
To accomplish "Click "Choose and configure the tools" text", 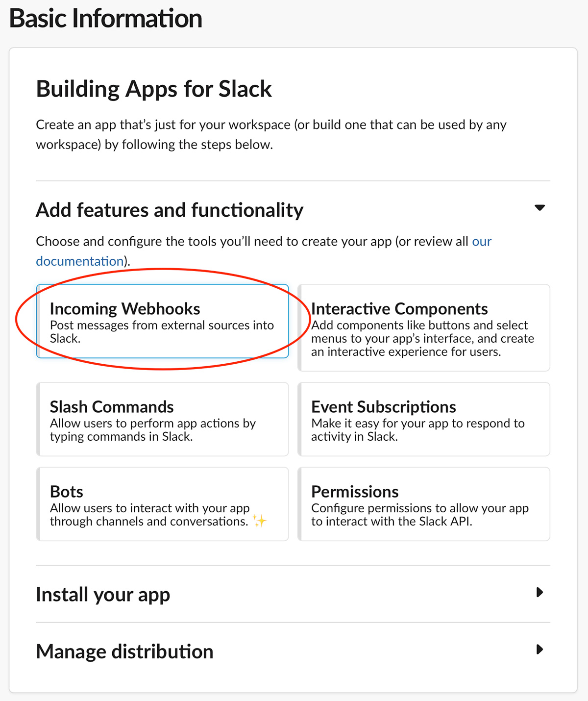I will (214, 241).
